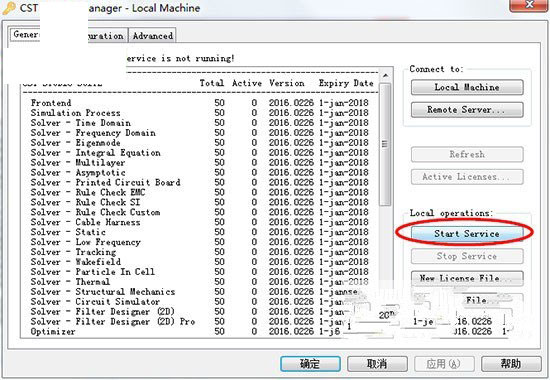Confirm with the 确定 button
Screen dimensions: 550x380
(x=310, y=364)
